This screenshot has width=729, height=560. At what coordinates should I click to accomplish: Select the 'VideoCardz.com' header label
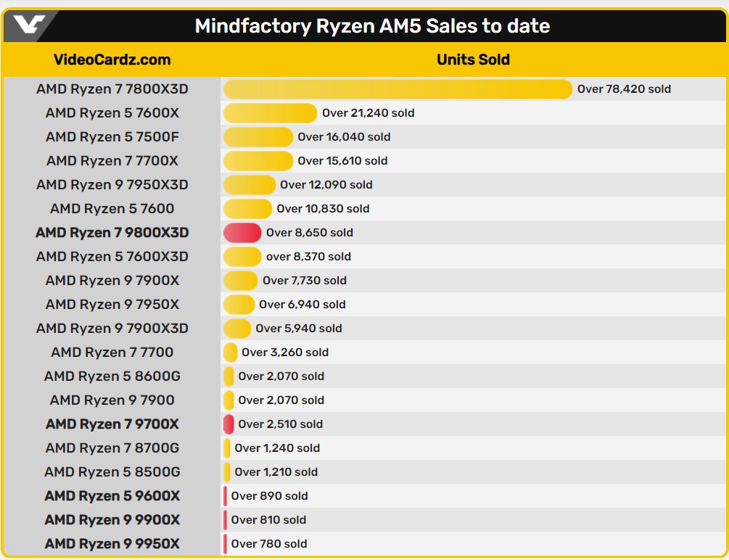coord(112,59)
